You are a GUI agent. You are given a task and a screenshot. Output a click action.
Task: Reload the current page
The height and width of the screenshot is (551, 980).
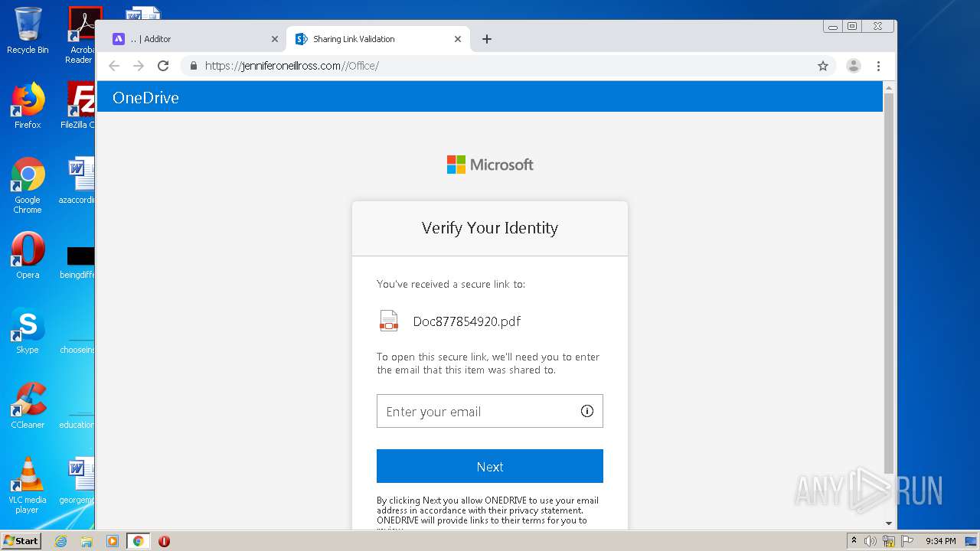click(163, 66)
